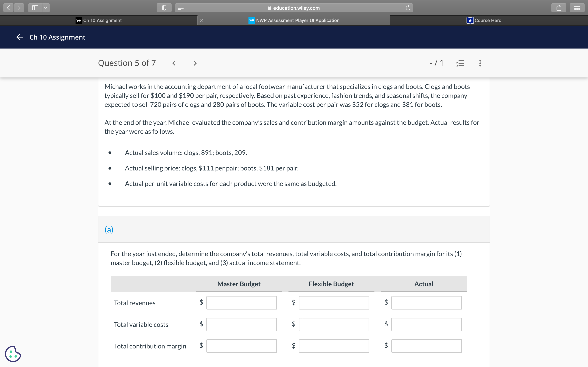Open the kebab menu next to question list
Image resolution: width=588 pixels, height=367 pixels.
pyautogui.click(x=480, y=63)
